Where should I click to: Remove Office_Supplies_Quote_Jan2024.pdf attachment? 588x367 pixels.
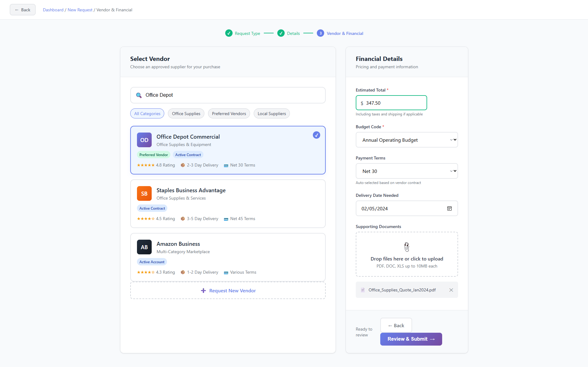[451, 290]
